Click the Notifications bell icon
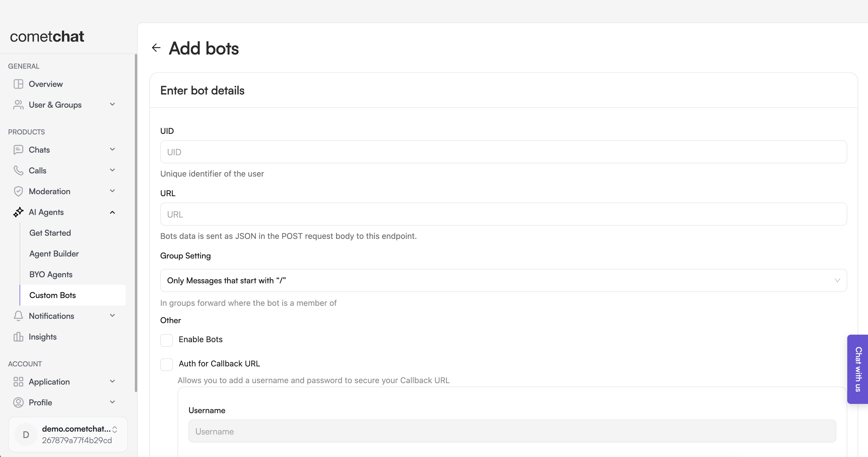 pos(18,316)
